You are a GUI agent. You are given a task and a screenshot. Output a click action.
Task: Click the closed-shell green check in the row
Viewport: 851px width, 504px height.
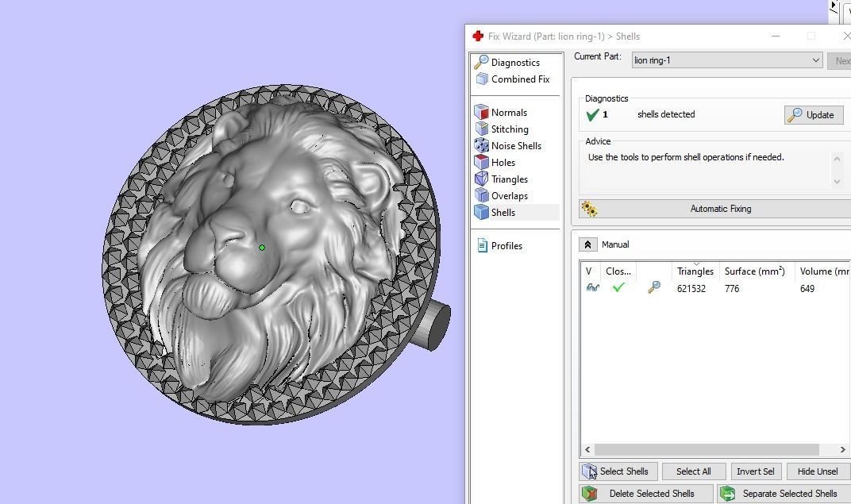(618, 287)
